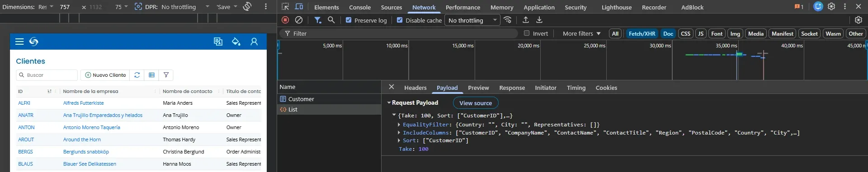Click the issues counter badge showing 1
The width and height of the screenshot is (868, 172).
click(799, 7)
